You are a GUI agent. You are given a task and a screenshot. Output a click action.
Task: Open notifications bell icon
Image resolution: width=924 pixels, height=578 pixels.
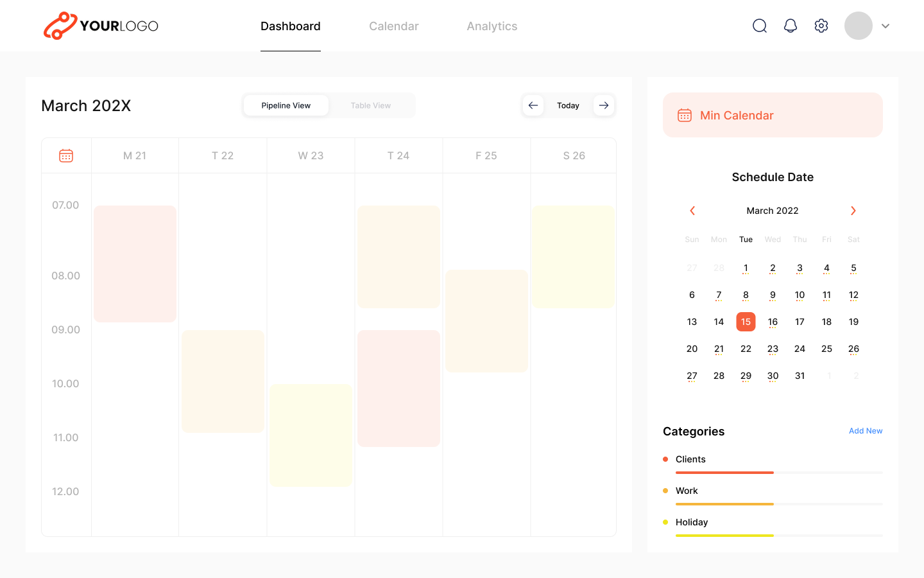[791, 26]
